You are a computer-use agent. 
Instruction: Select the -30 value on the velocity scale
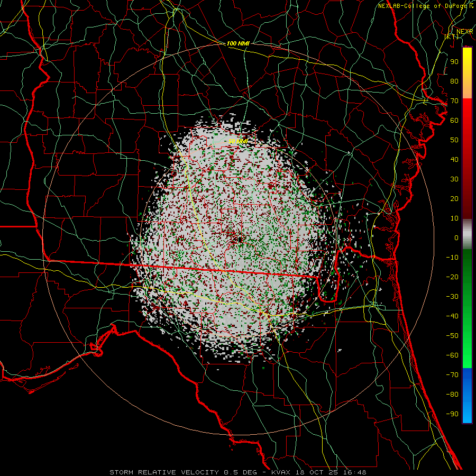click(x=452, y=297)
